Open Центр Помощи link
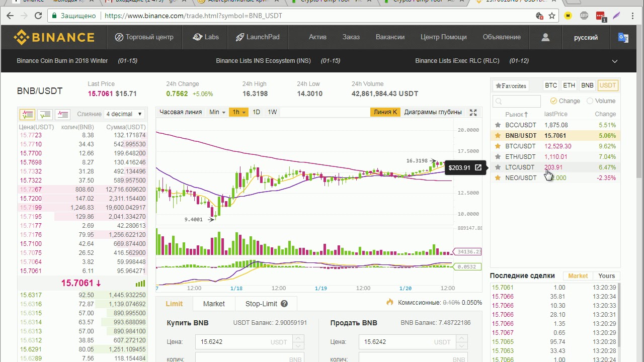 444,37
